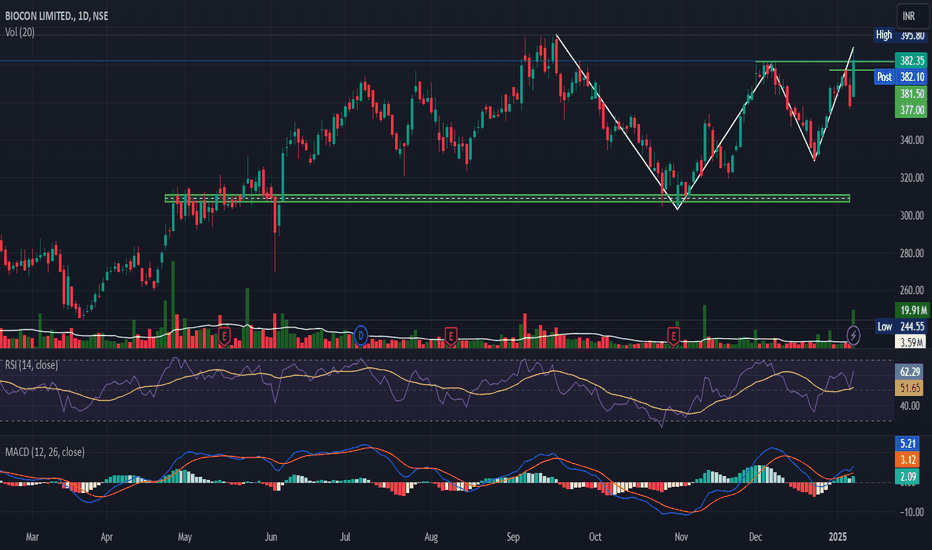This screenshot has width=932, height=550.
Task: Click the High 395.80 price label
Action: coord(899,35)
